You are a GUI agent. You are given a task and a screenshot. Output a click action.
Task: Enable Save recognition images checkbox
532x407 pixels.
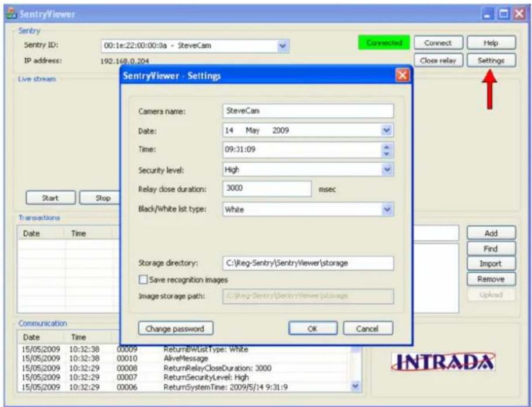143,279
